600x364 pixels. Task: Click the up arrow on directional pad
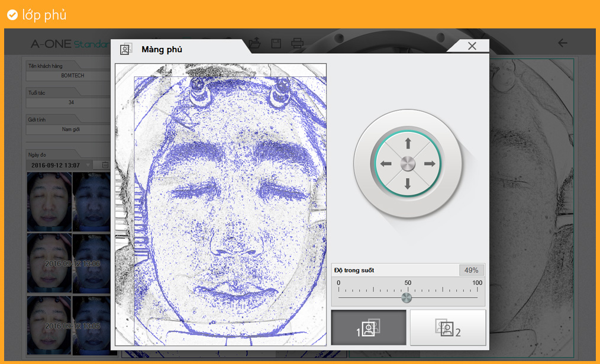(408, 143)
